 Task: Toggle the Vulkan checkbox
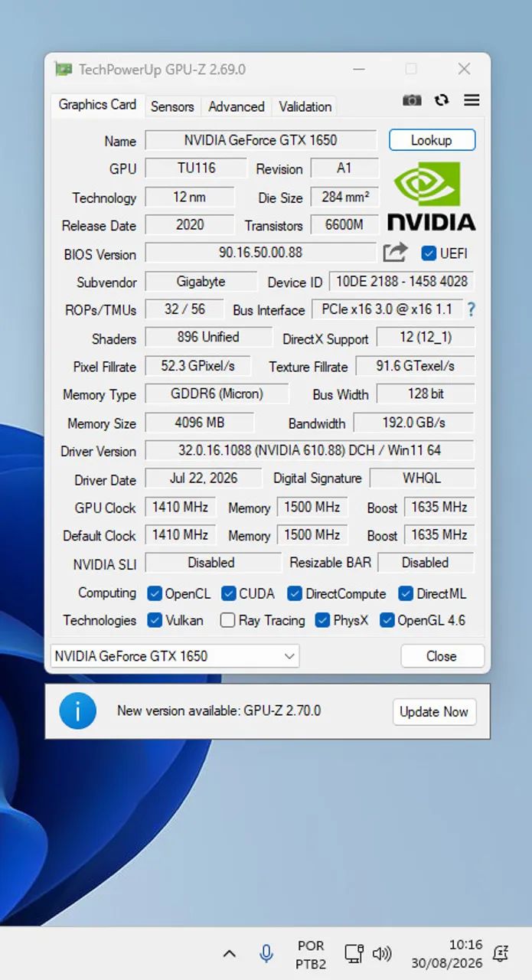click(x=155, y=620)
